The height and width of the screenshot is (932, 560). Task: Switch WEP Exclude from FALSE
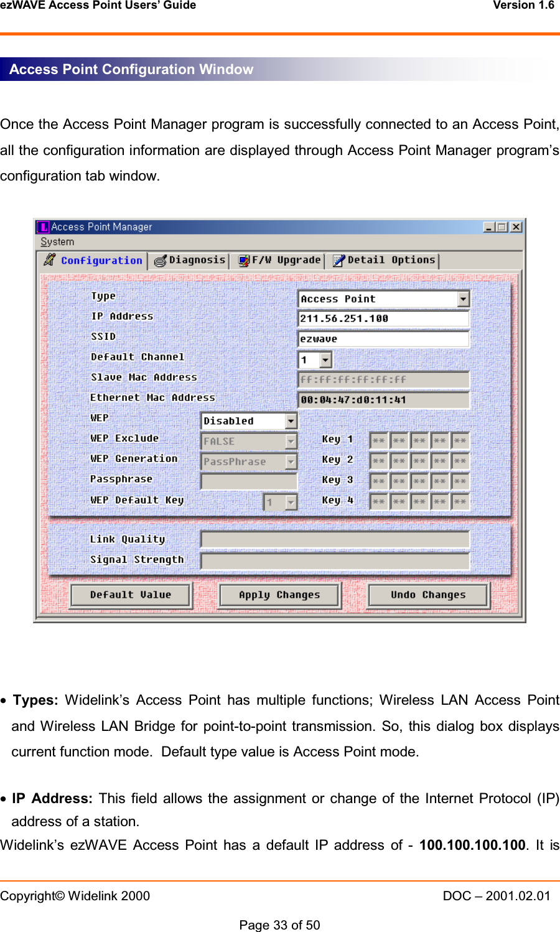coord(290,441)
